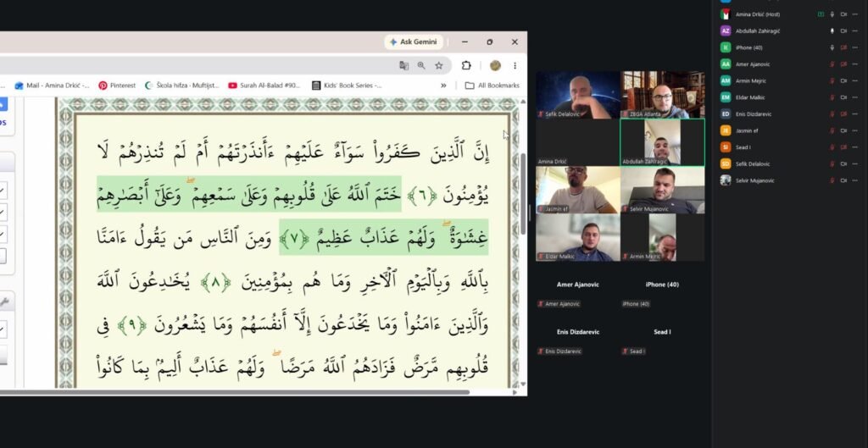
Task: Select Sead I's blank video tile
Action: click(x=663, y=333)
